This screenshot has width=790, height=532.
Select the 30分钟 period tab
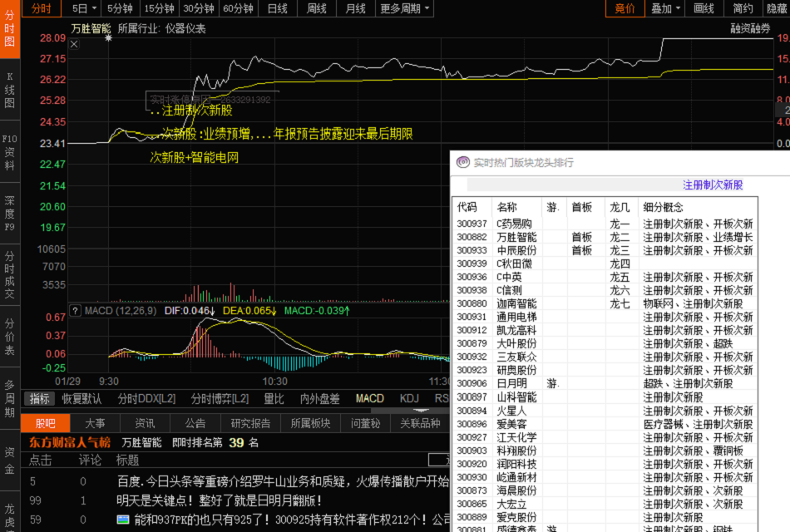coord(199,8)
